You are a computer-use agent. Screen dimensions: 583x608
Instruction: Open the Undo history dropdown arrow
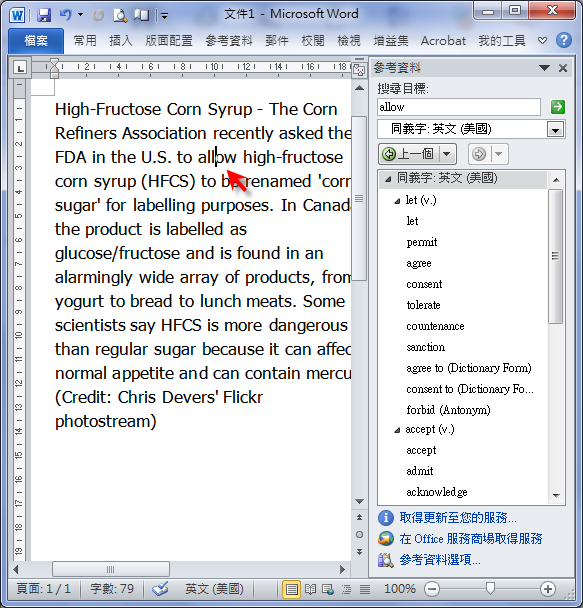80,15
